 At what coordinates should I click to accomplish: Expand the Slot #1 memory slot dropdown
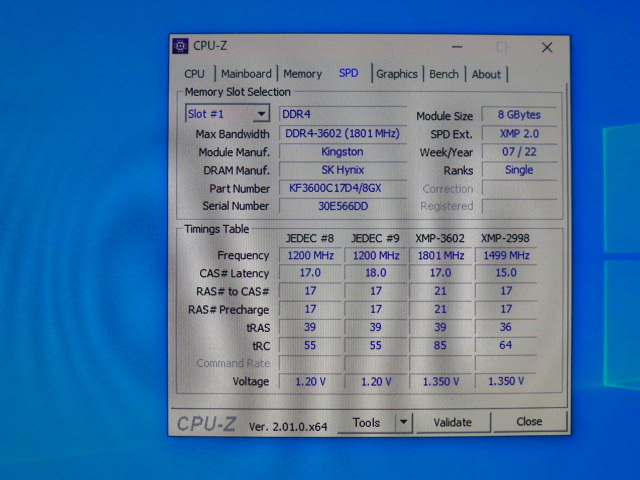click(261, 114)
